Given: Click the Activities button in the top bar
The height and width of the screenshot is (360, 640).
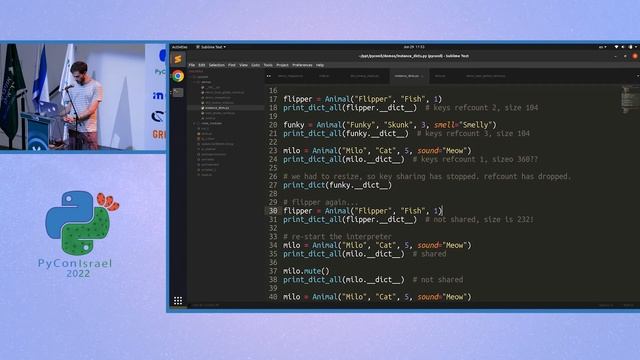Looking at the screenshot, I should click(x=180, y=47).
